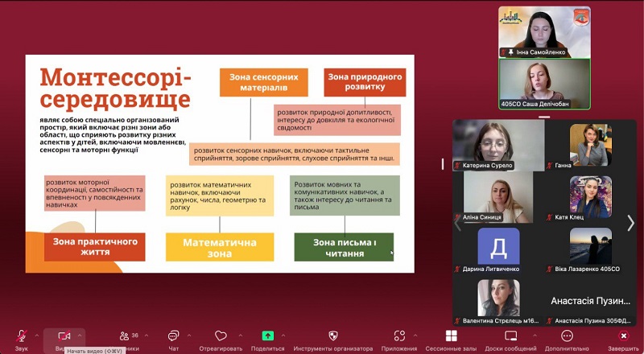Open the More (Дополнительно) menu

pos(567,336)
